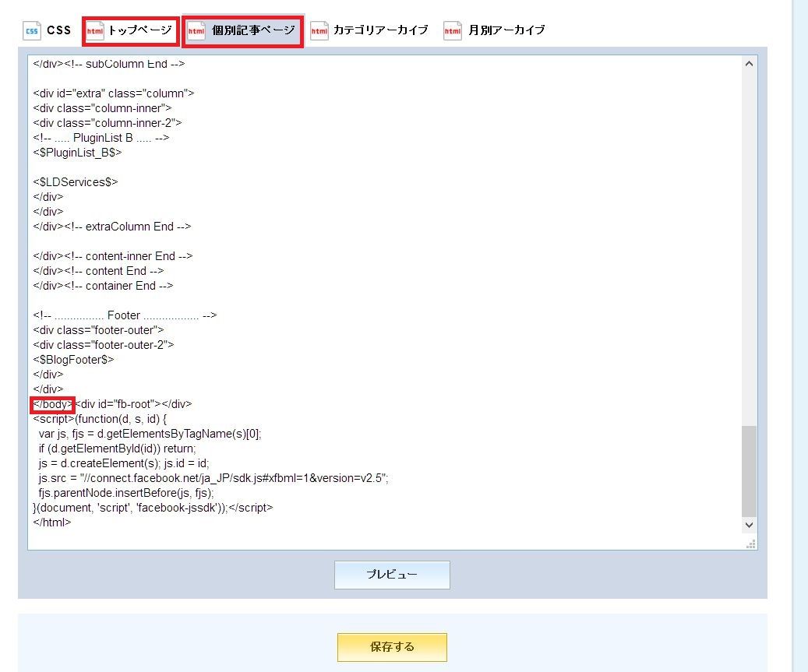This screenshot has width=808, height=672.
Task: Click the code editor scroll down arrow
Action: [750, 525]
